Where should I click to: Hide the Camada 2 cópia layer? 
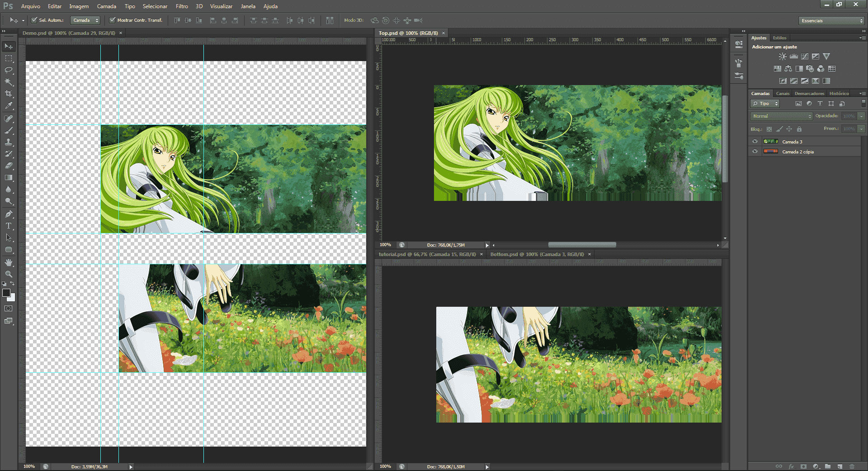point(755,152)
